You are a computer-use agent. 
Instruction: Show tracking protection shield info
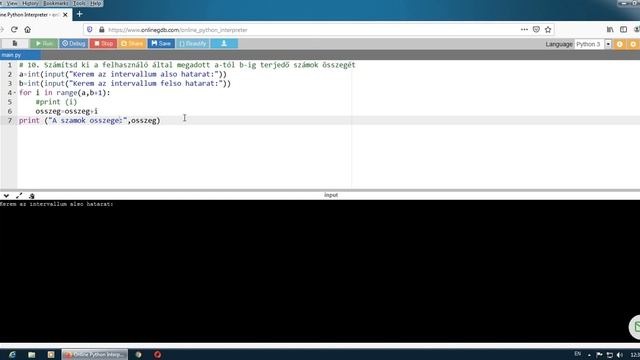[90, 30]
